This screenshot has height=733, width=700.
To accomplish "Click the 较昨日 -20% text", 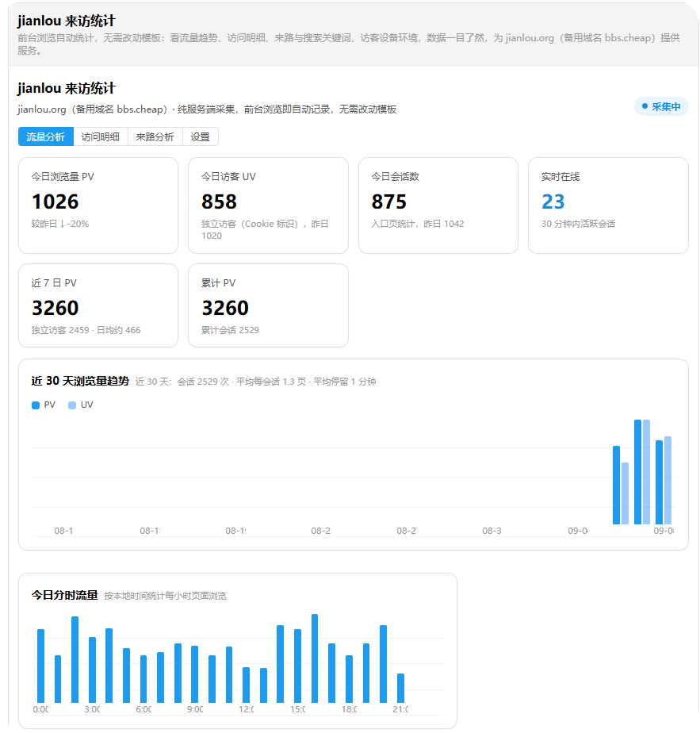I will tap(59, 224).
